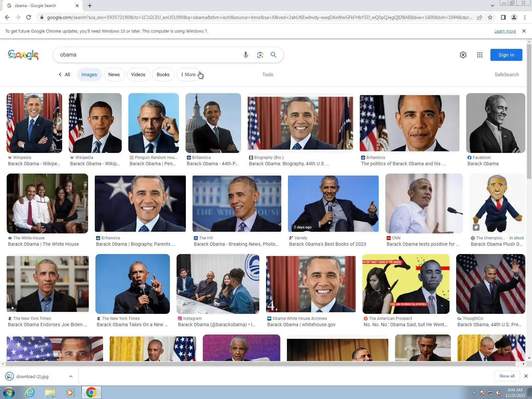This screenshot has width=532, height=399.
Task: Open The American Prospect image
Action: pyautogui.click(x=406, y=284)
